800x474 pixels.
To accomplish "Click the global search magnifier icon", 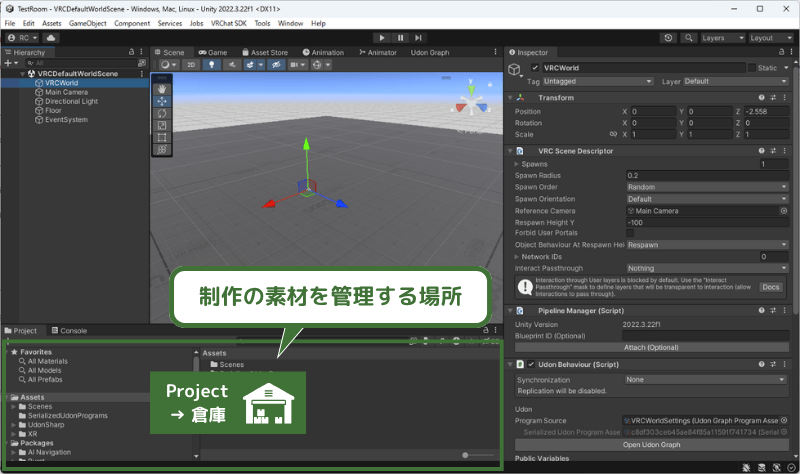I will [689, 38].
